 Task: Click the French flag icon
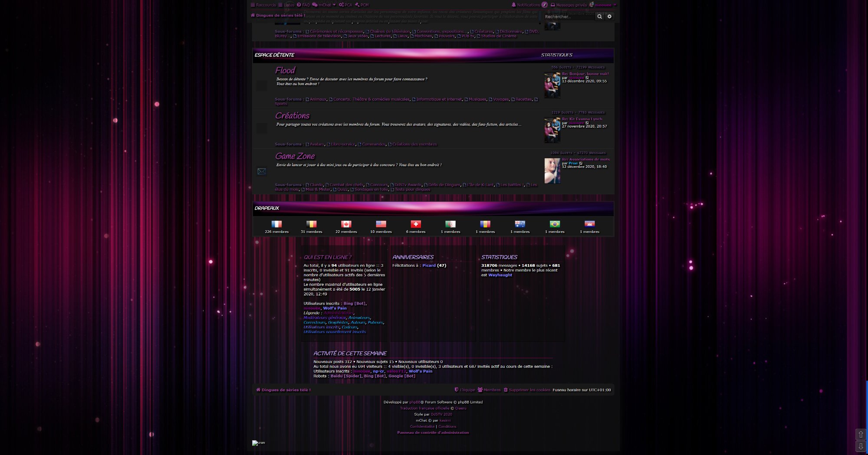(x=276, y=224)
